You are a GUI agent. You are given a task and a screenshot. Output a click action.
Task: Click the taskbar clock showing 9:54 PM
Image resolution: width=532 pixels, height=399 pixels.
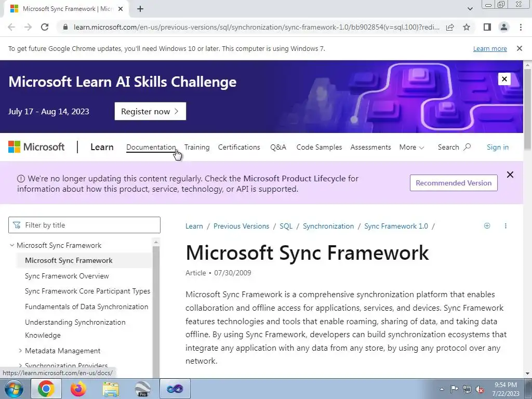point(506,389)
